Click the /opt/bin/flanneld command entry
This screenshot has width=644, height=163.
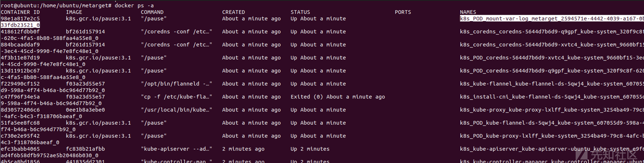[177, 84]
